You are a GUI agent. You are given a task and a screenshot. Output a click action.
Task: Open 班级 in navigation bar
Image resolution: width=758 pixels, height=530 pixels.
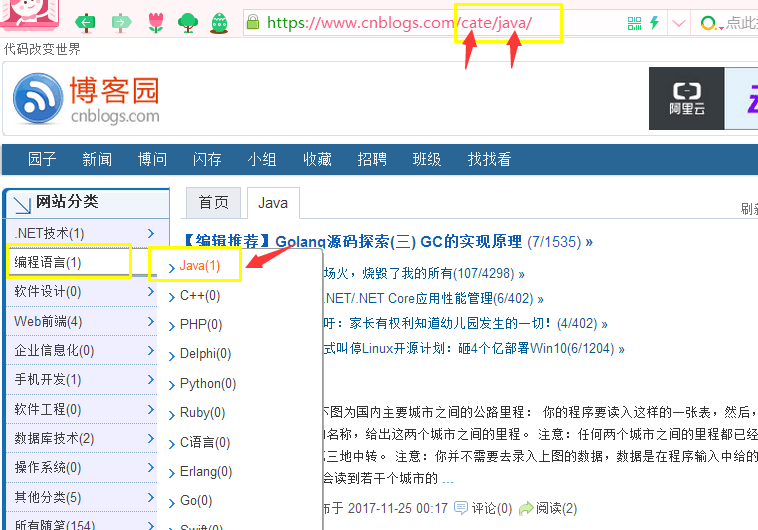click(x=427, y=159)
